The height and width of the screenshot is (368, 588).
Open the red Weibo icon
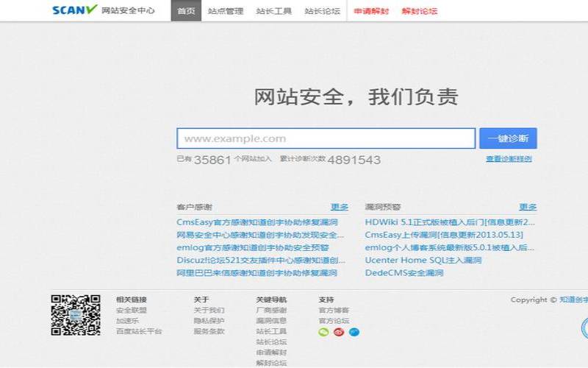(x=339, y=332)
